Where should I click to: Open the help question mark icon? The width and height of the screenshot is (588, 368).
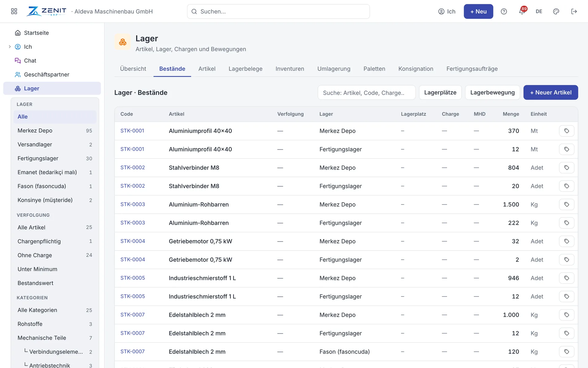coord(504,11)
